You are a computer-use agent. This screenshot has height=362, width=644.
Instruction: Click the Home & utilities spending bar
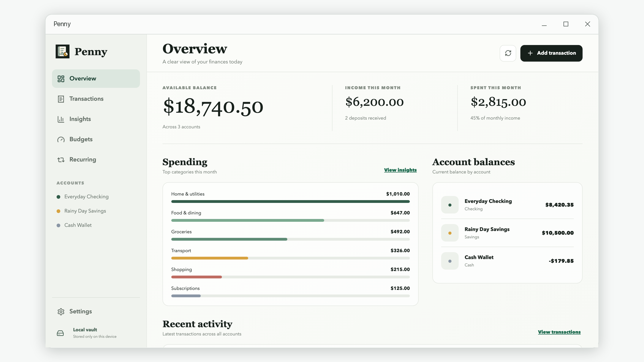(x=291, y=201)
